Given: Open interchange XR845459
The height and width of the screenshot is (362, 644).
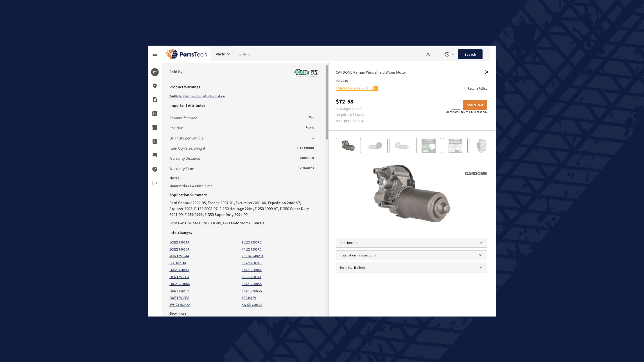Looking at the screenshot, I should point(249,298).
